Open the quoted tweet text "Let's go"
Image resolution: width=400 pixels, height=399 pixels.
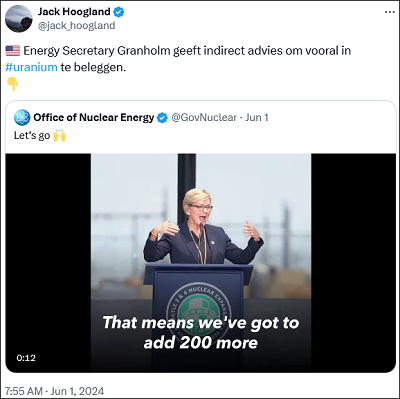pos(32,136)
